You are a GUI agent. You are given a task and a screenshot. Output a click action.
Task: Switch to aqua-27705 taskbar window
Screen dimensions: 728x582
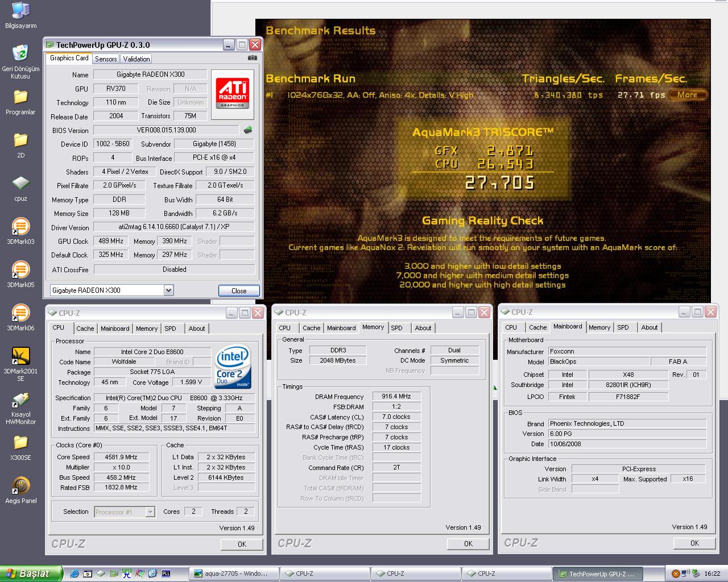234,573
